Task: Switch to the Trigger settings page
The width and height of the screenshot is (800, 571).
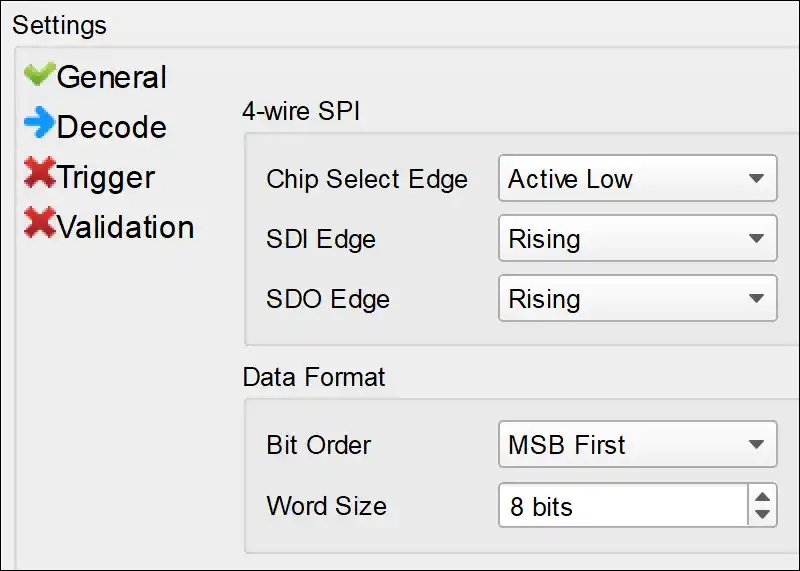Action: (106, 177)
